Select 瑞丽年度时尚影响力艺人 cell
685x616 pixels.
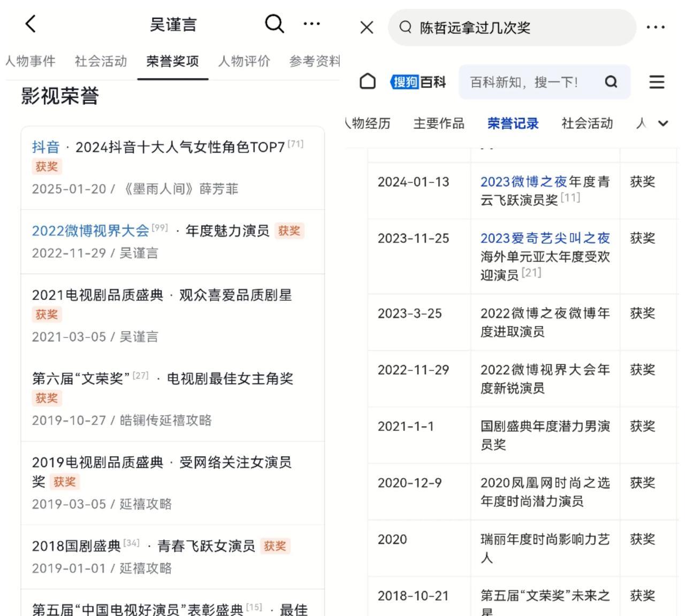(x=545, y=548)
